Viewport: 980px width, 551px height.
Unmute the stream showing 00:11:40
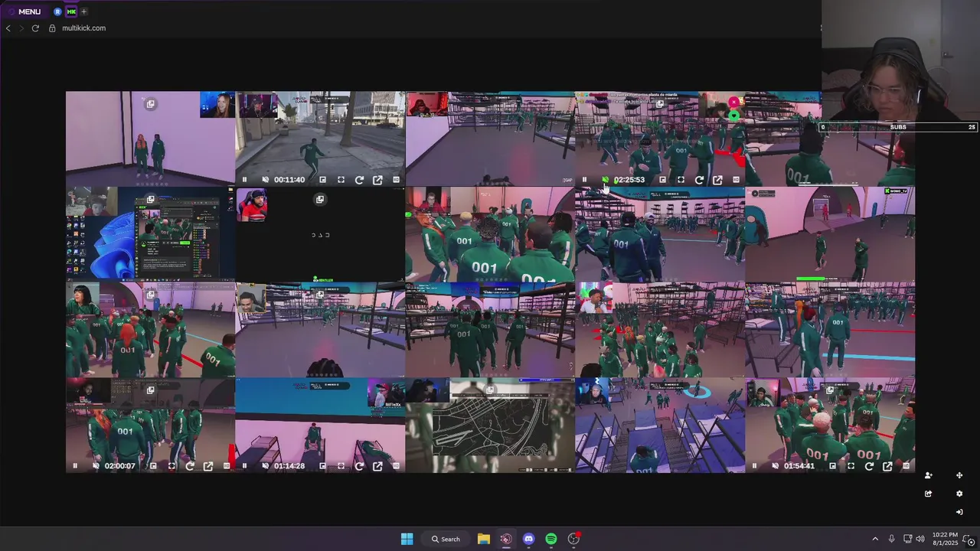(x=265, y=180)
